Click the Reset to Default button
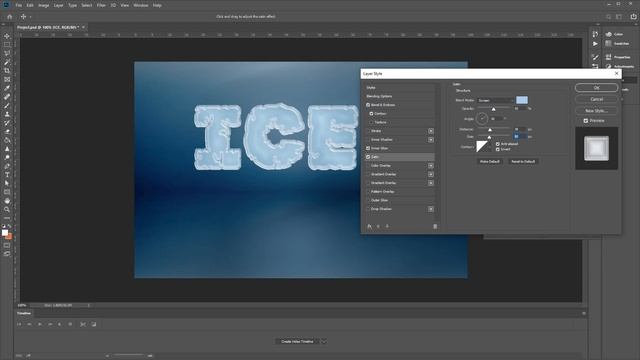The height and width of the screenshot is (360, 640). pos(523,162)
